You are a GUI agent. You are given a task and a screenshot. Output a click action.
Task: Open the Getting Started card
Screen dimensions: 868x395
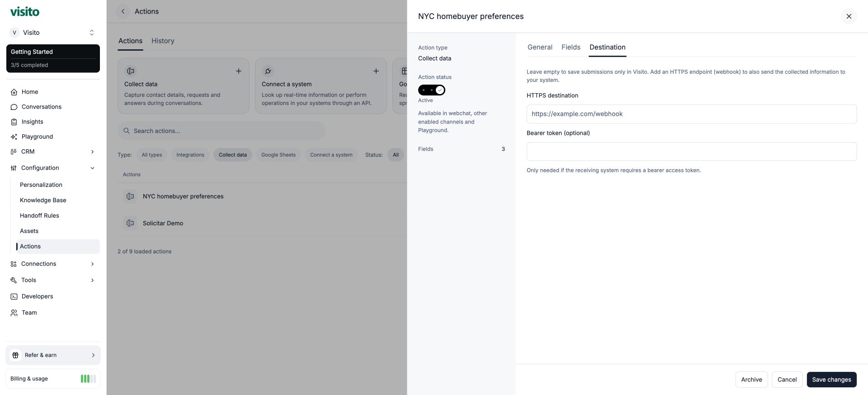[x=53, y=58]
